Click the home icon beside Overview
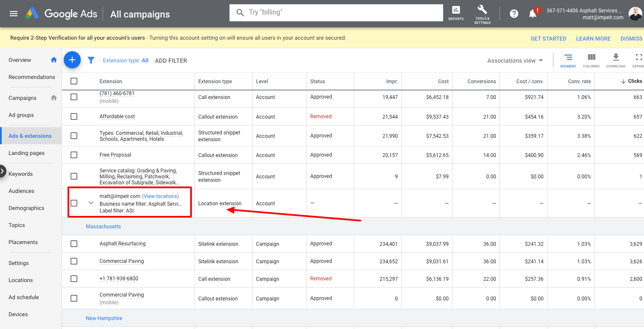The width and height of the screenshot is (644, 329). (x=54, y=60)
